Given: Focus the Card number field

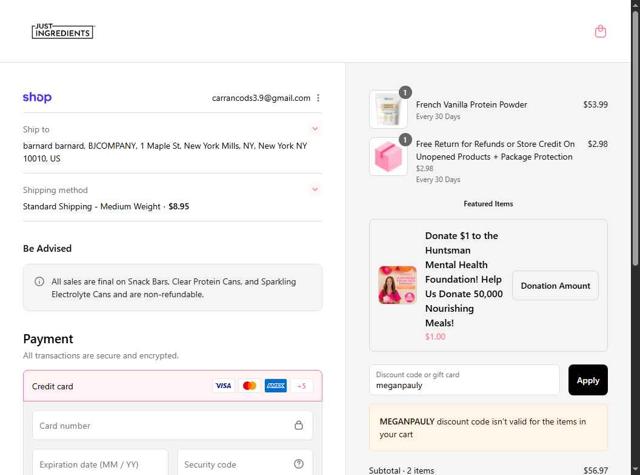Looking at the screenshot, I should pyautogui.click(x=173, y=426).
